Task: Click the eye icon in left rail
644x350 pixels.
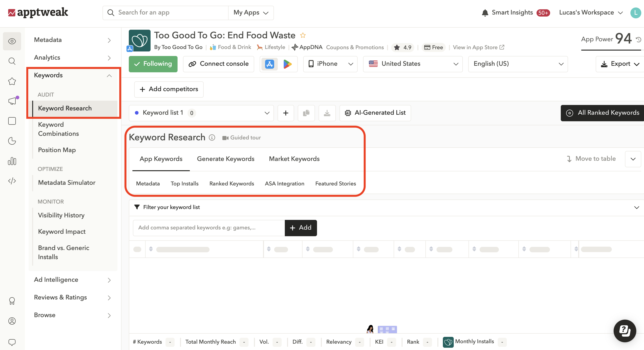Action: (x=12, y=41)
